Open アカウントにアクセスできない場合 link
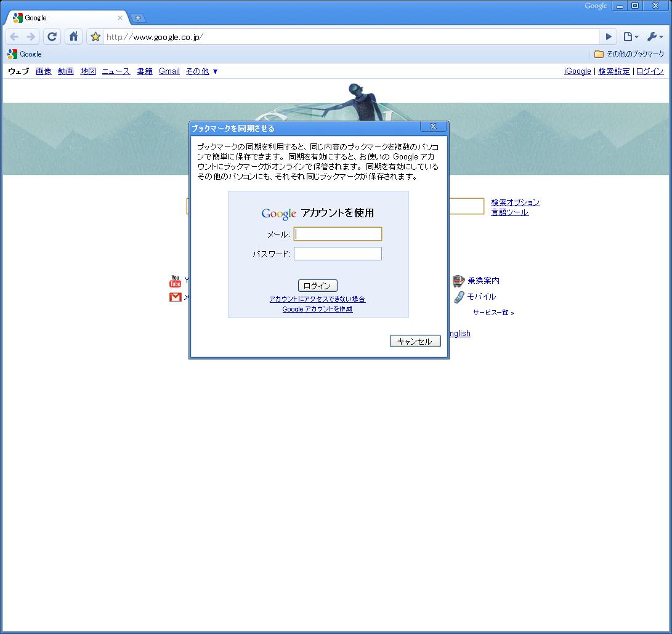The height and width of the screenshot is (634, 672). click(x=317, y=299)
